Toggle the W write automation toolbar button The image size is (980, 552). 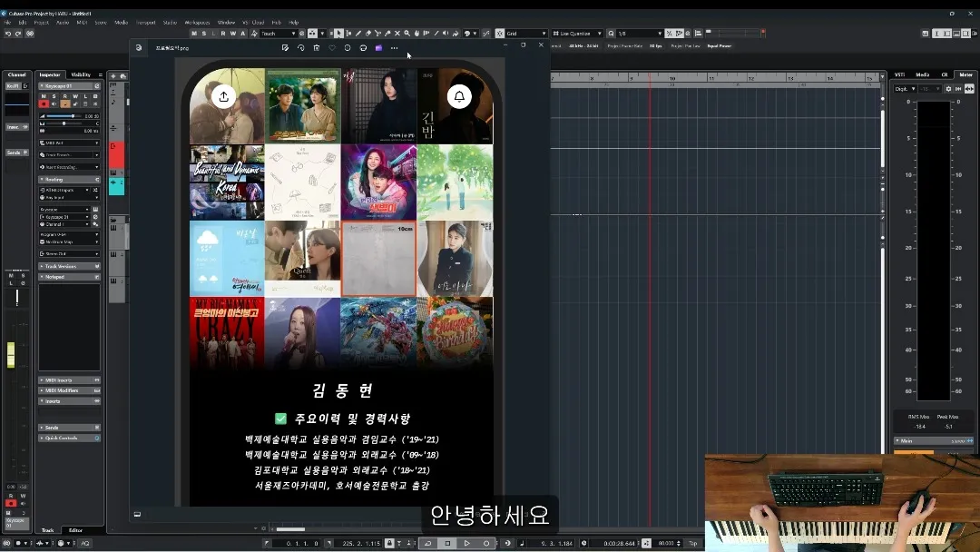[x=233, y=33]
